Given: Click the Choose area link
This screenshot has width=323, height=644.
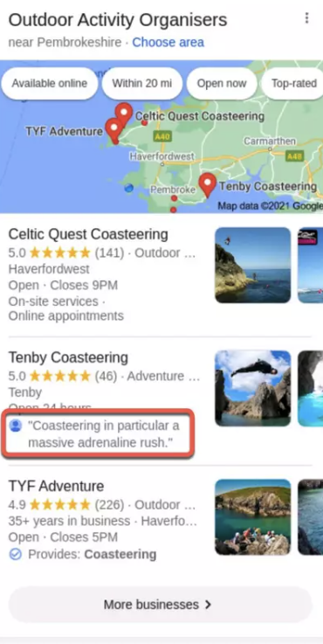Looking at the screenshot, I should coord(168,42).
